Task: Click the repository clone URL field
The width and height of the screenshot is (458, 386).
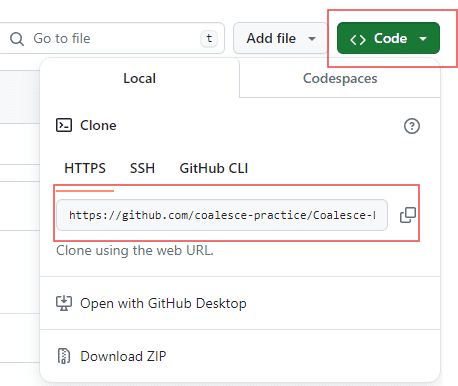Action: pyautogui.click(x=222, y=215)
